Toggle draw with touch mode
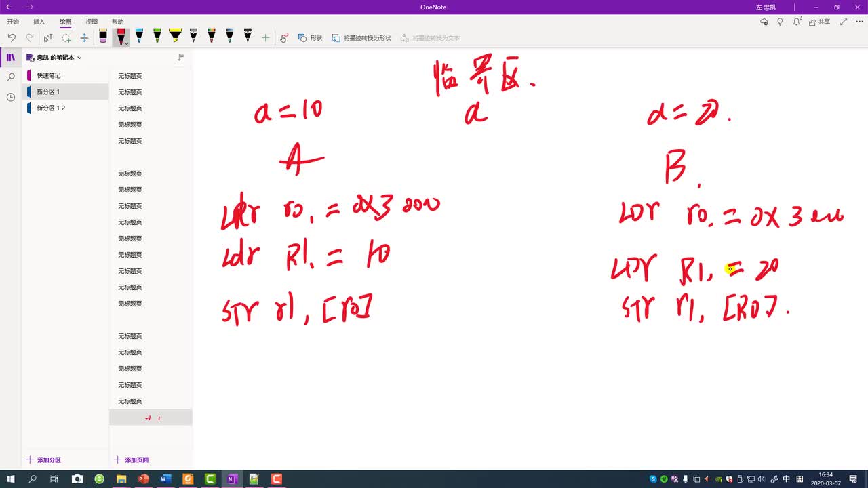Viewport: 868px width, 488px height. (284, 38)
